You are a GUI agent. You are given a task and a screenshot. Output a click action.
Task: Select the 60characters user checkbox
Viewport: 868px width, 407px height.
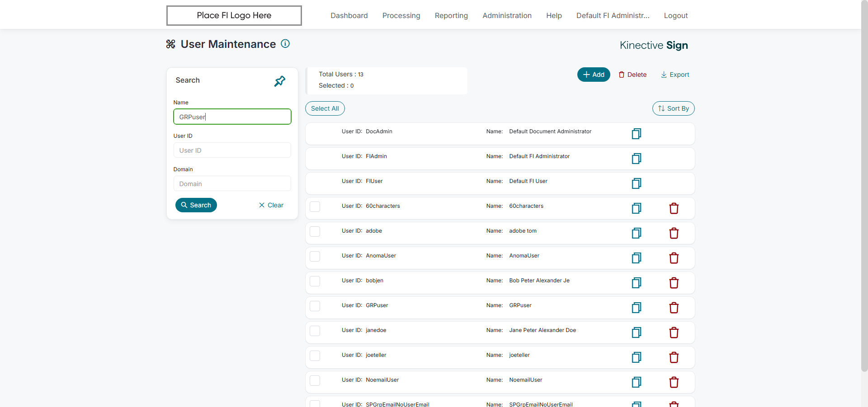pos(315,206)
